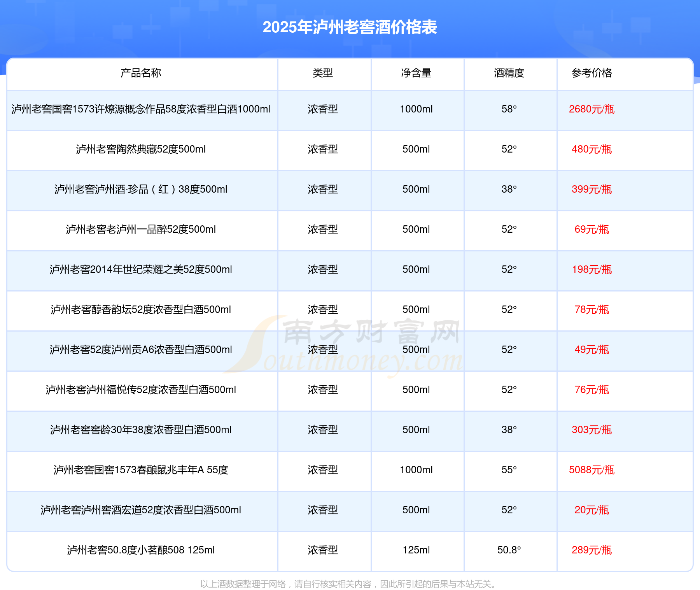This screenshot has height=590, width=700.
Task: Select the 69元/瓶 price
Action: click(592, 229)
